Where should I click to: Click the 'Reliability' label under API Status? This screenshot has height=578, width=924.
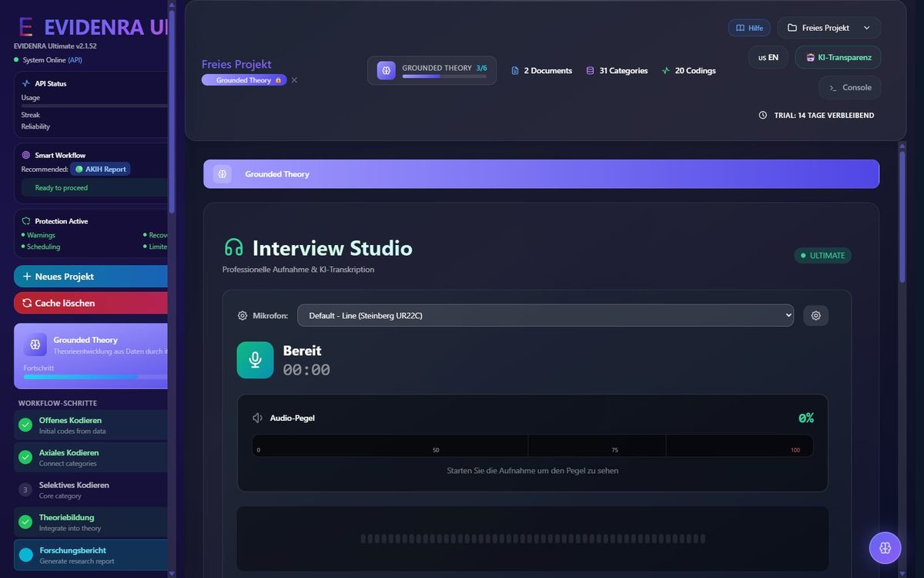coord(35,126)
